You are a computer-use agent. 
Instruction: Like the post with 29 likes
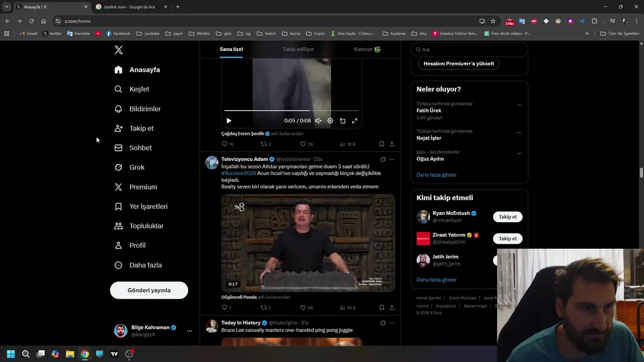pyautogui.click(x=306, y=144)
